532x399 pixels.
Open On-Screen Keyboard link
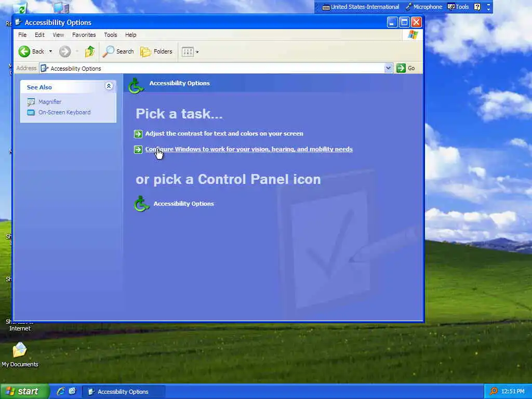pos(64,112)
